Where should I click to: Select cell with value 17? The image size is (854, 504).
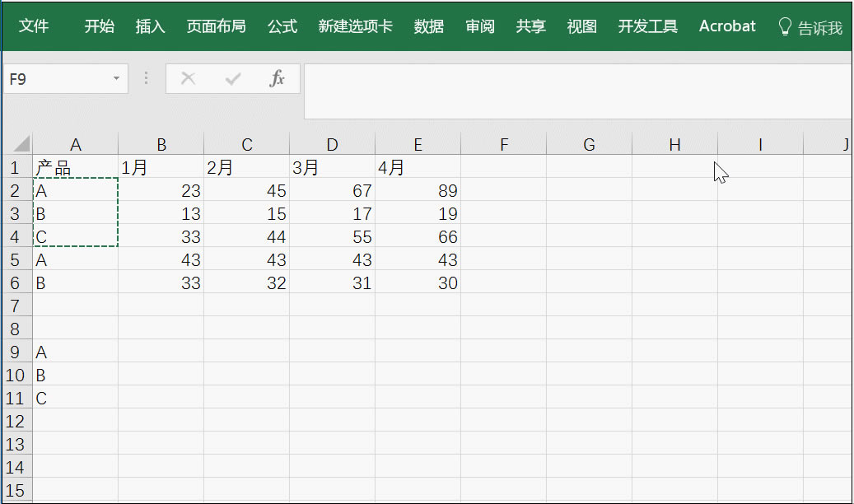(x=332, y=213)
